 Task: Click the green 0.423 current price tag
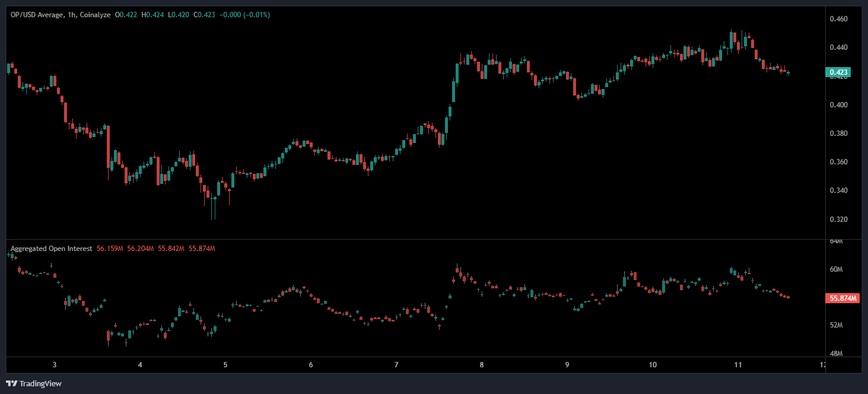click(838, 73)
